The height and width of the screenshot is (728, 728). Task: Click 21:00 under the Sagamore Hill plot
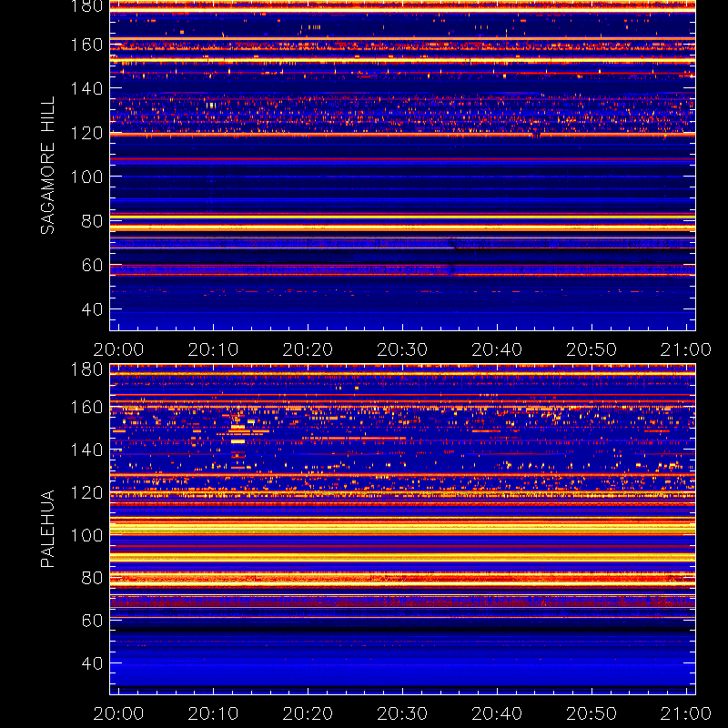click(686, 349)
